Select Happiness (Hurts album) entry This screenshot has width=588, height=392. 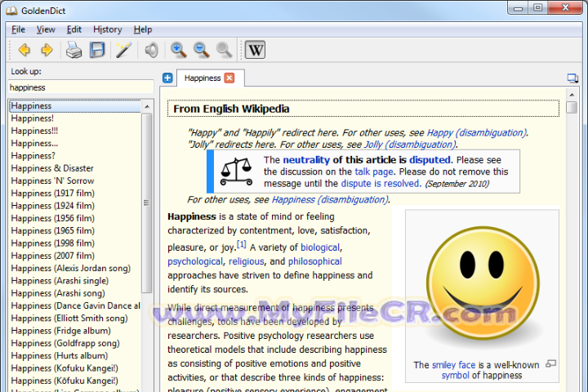75,355
